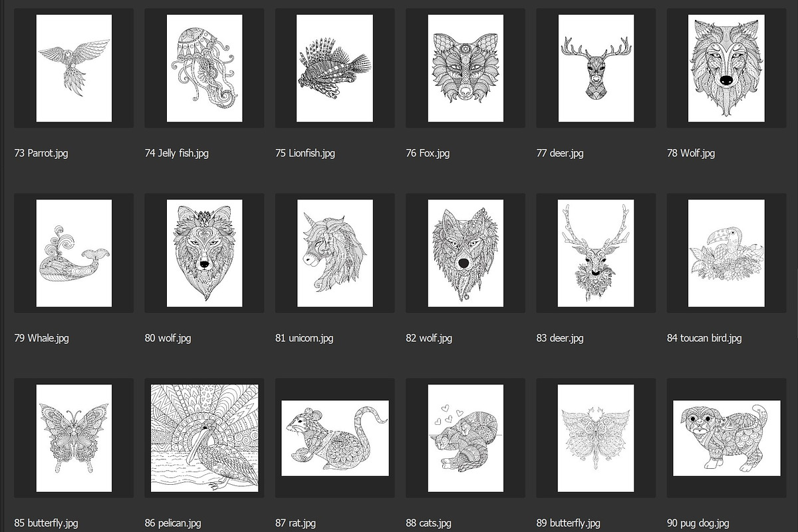Viewport: 798px width, 532px height.
Task: Click the file name 80 wolf.jpg
Action: pyautogui.click(x=168, y=338)
